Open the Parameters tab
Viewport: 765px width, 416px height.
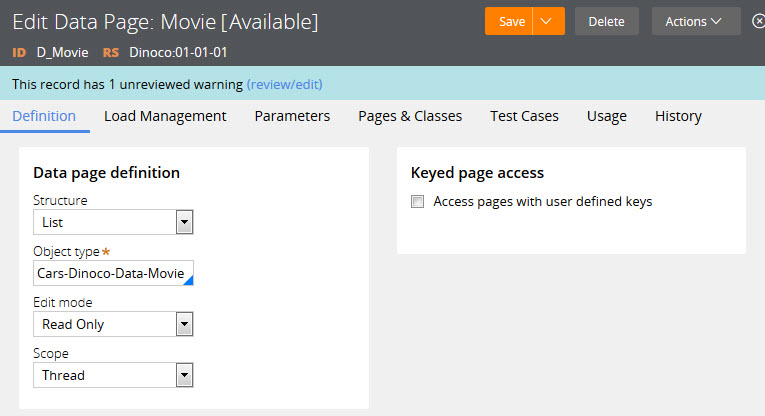point(292,116)
